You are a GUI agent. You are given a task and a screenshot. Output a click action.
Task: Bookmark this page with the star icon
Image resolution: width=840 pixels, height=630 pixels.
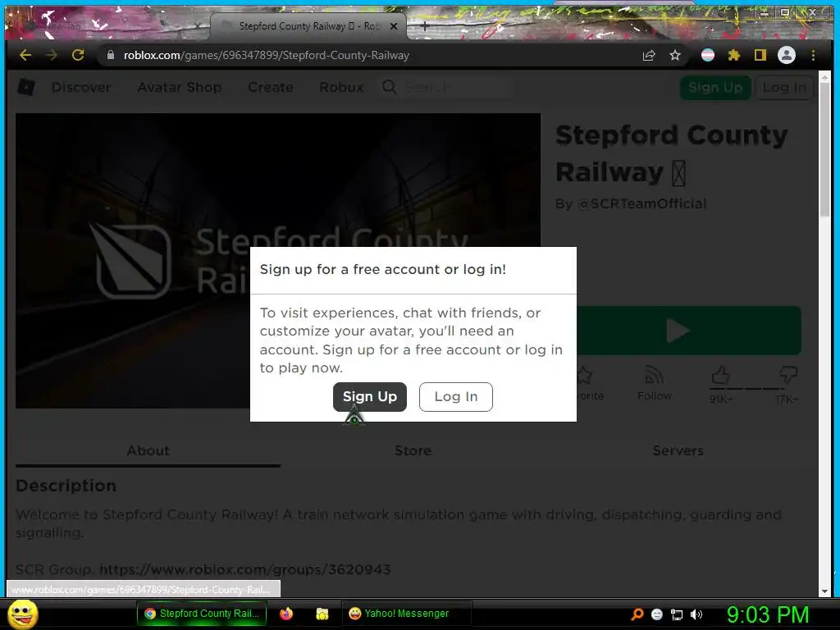click(675, 55)
